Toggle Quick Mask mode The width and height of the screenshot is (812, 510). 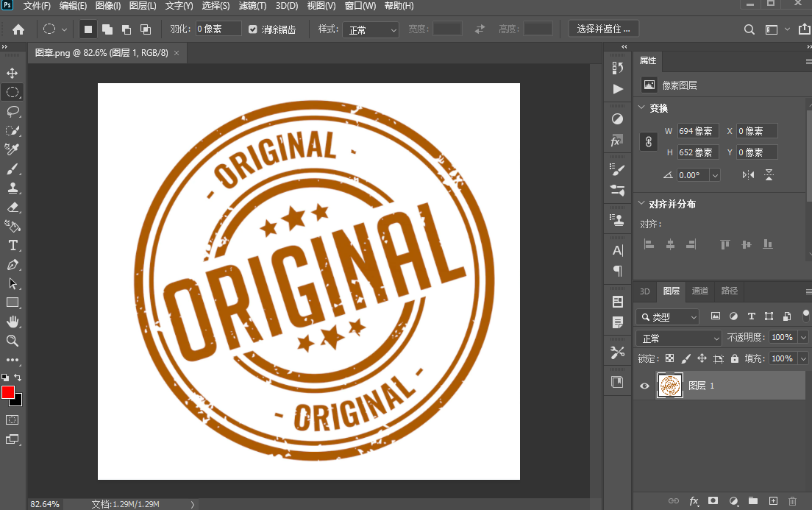13,419
